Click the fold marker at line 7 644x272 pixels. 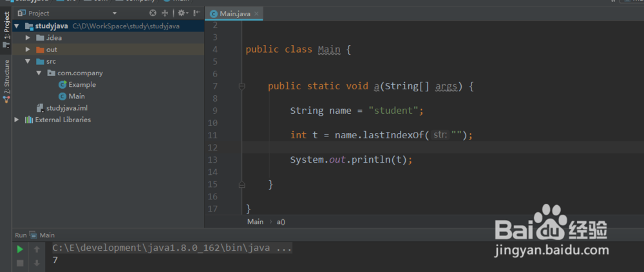[x=242, y=87]
